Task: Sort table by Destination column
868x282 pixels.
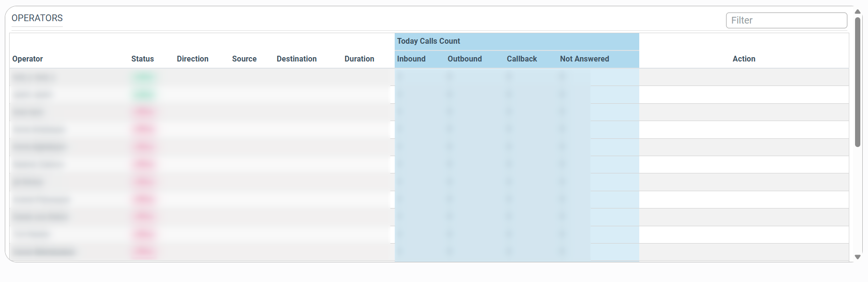Action: 296,59
